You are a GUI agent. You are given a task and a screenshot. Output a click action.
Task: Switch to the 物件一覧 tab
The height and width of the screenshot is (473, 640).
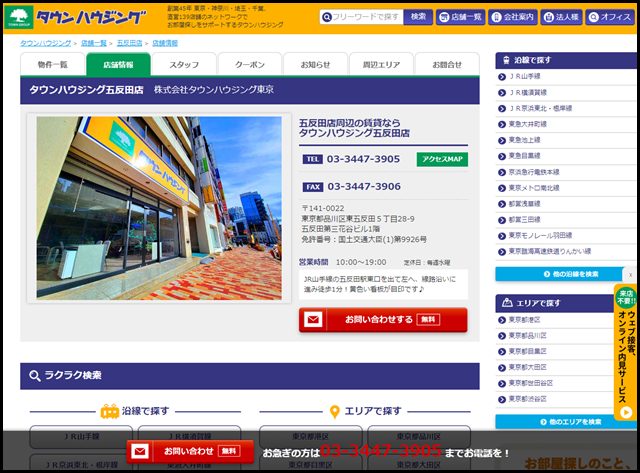coord(53,64)
